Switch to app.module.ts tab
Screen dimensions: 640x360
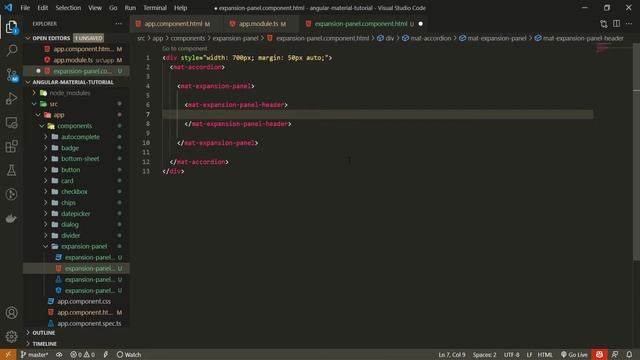262,24
